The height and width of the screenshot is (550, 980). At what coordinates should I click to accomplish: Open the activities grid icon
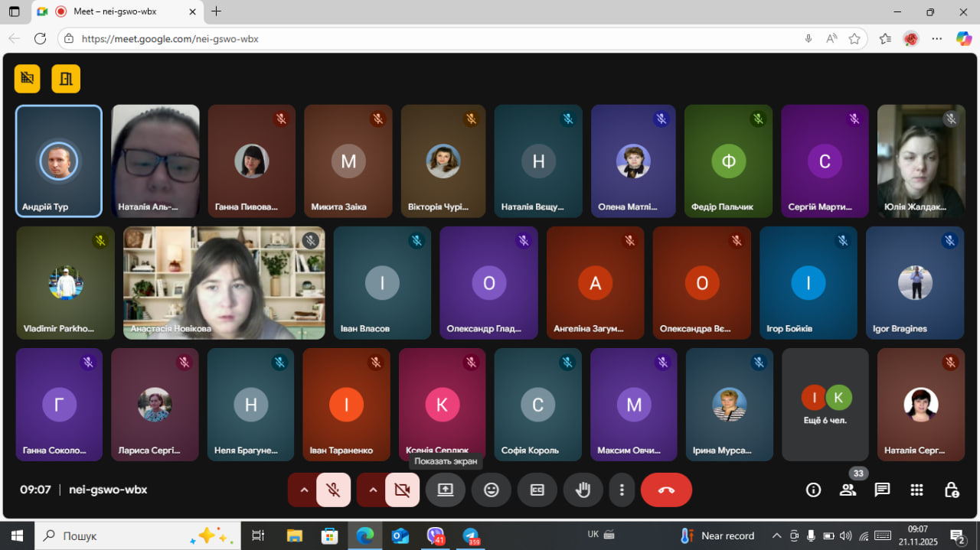916,490
